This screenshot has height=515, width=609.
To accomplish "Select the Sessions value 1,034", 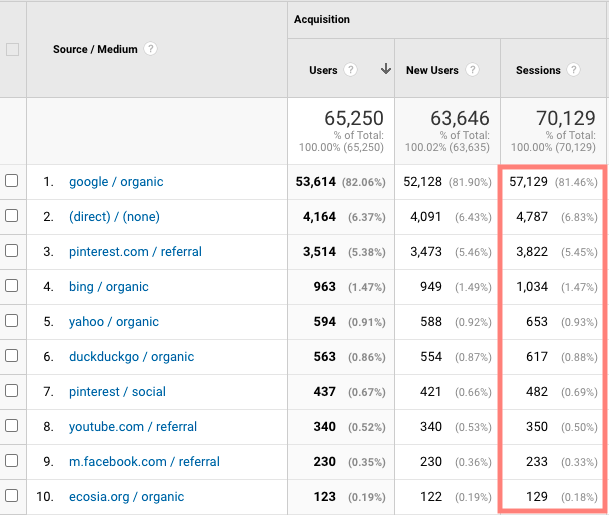I will (x=532, y=287).
